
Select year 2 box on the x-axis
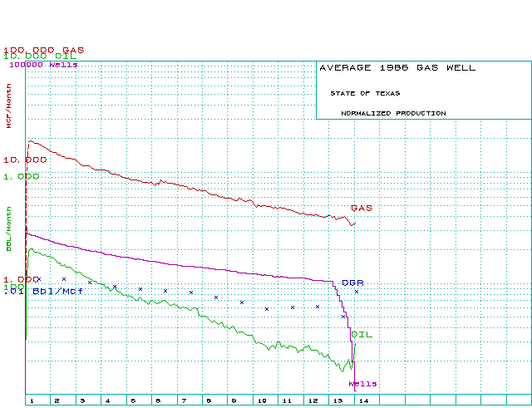coord(57,401)
